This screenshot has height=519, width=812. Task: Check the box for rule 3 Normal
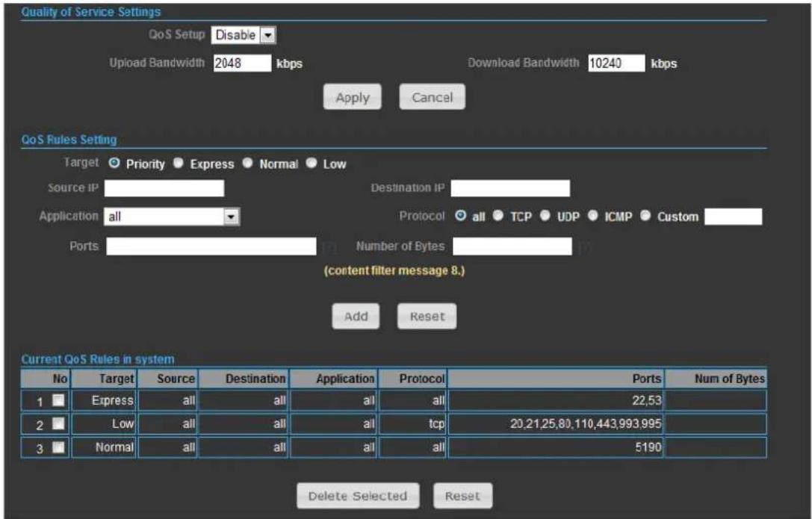[x=58, y=447]
